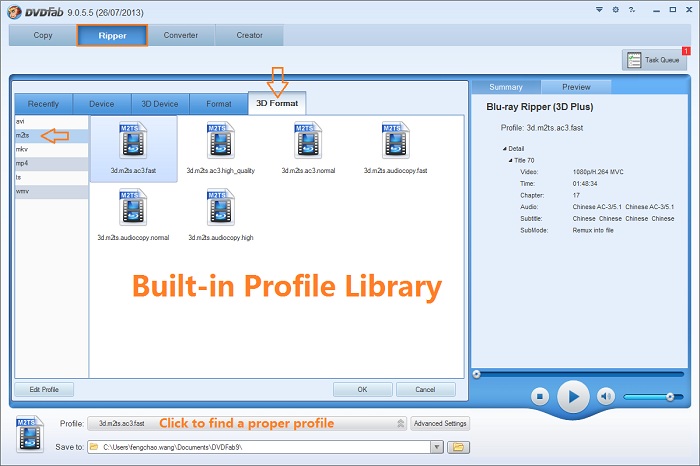Open the title bar dropdown menu arrow
Screen dimensions: 700x466
599,9
